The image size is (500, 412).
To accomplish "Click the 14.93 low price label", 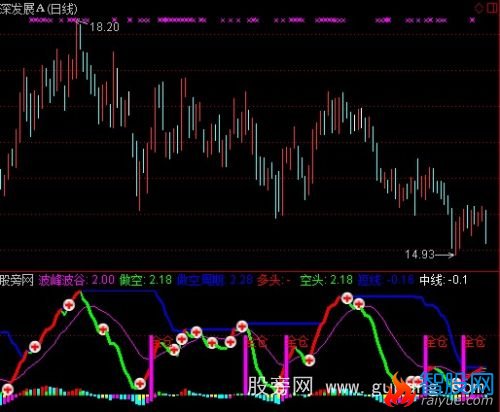I will [420, 255].
